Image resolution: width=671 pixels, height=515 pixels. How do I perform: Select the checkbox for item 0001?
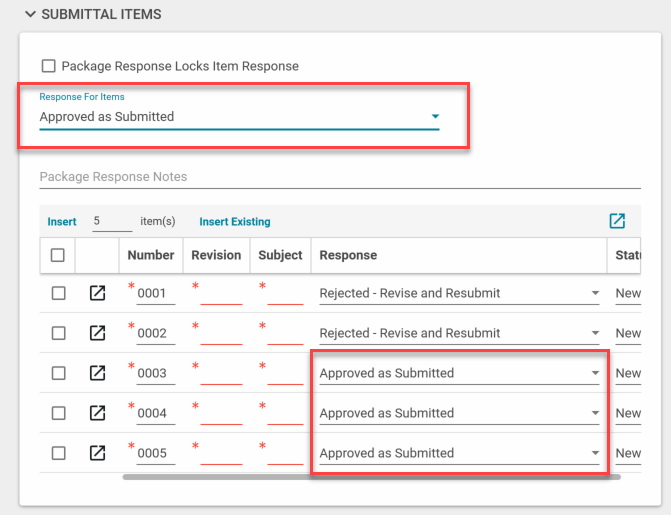[x=58, y=293]
